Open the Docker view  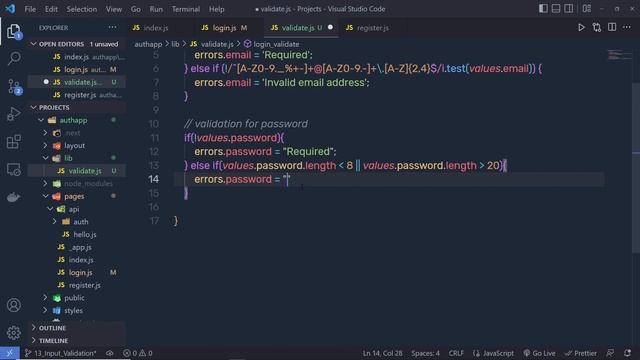click(x=14, y=197)
